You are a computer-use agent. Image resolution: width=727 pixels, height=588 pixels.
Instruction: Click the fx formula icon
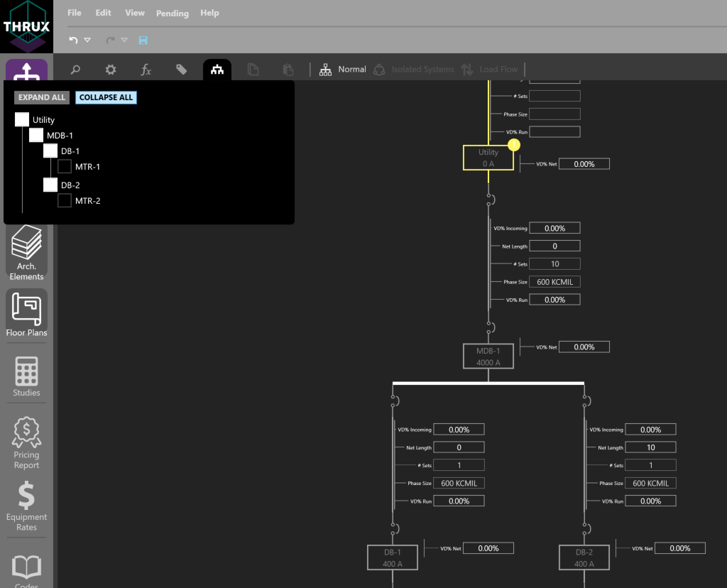click(x=146, y=70)
